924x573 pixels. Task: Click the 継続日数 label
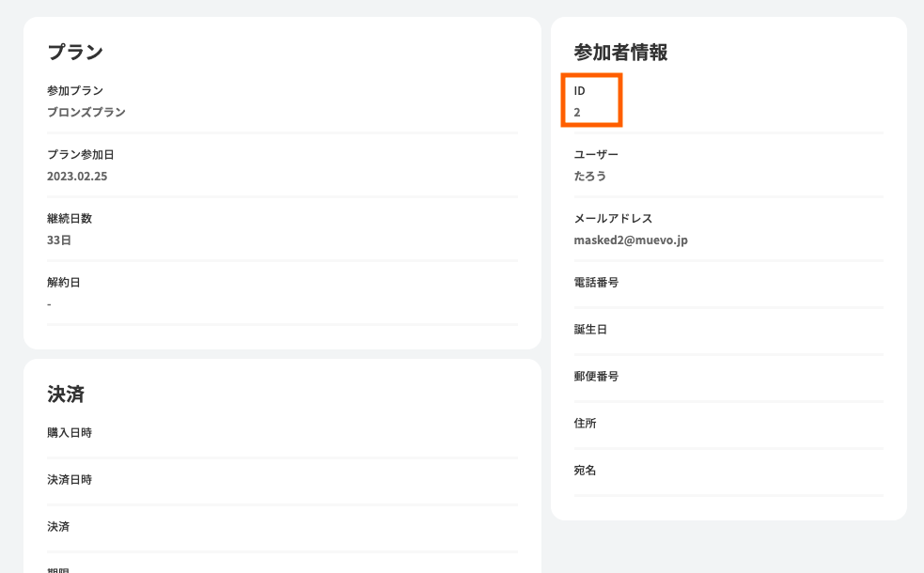70,219
